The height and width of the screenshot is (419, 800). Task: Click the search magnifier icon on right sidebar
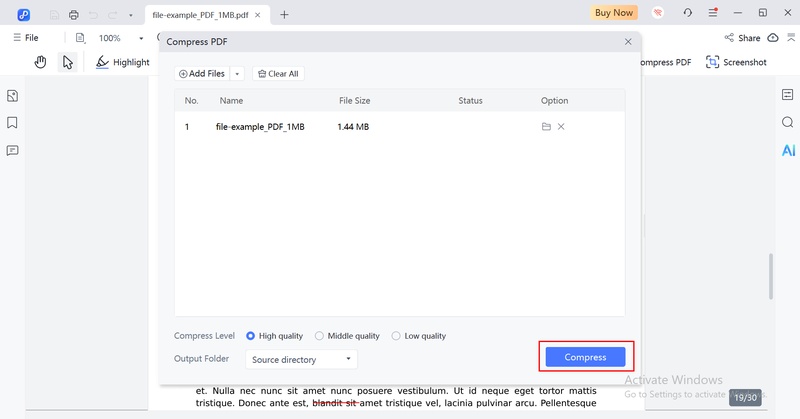point(788,122)
